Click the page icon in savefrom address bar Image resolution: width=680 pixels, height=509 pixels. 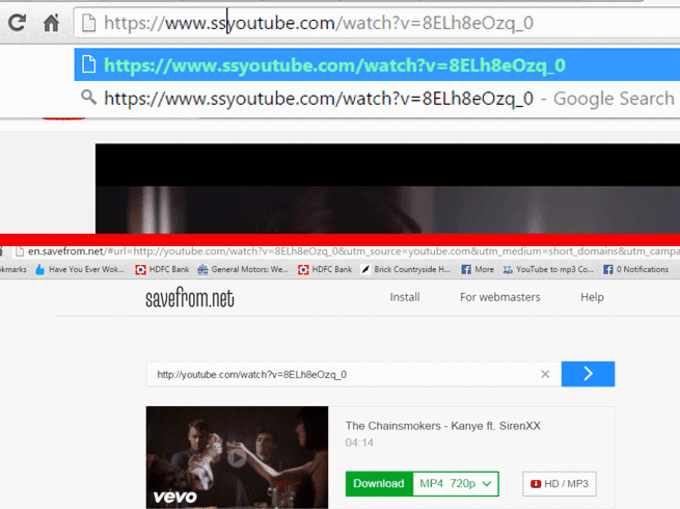point(20,251)
